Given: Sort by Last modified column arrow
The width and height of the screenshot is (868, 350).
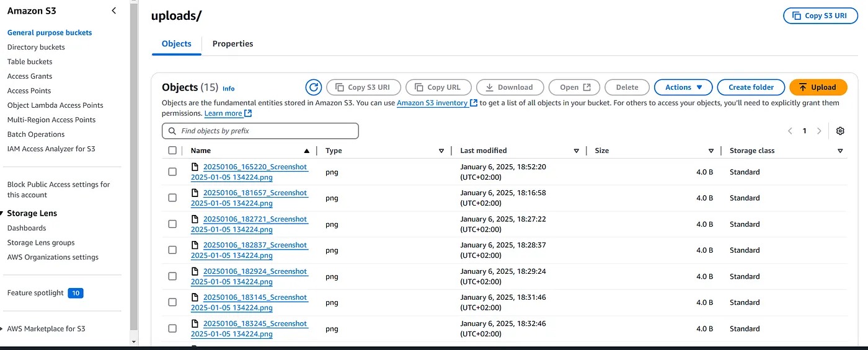Looking at the screenshot, I should point(576,151).
